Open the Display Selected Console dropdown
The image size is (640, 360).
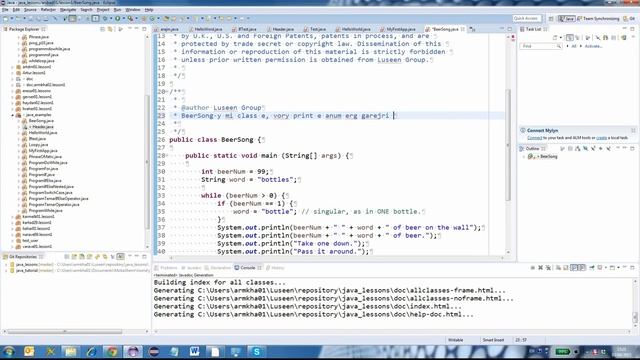click(606, 268)
